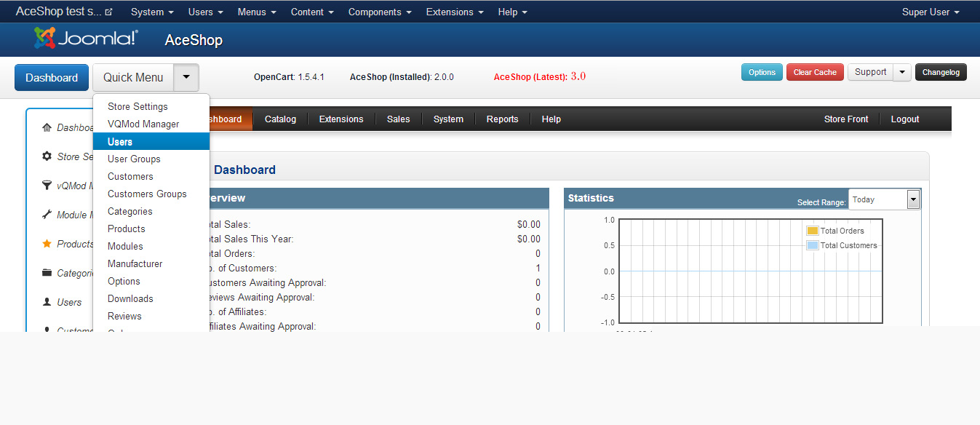
Task: Open the Super User account menu
Action: [x=931, y=12]
